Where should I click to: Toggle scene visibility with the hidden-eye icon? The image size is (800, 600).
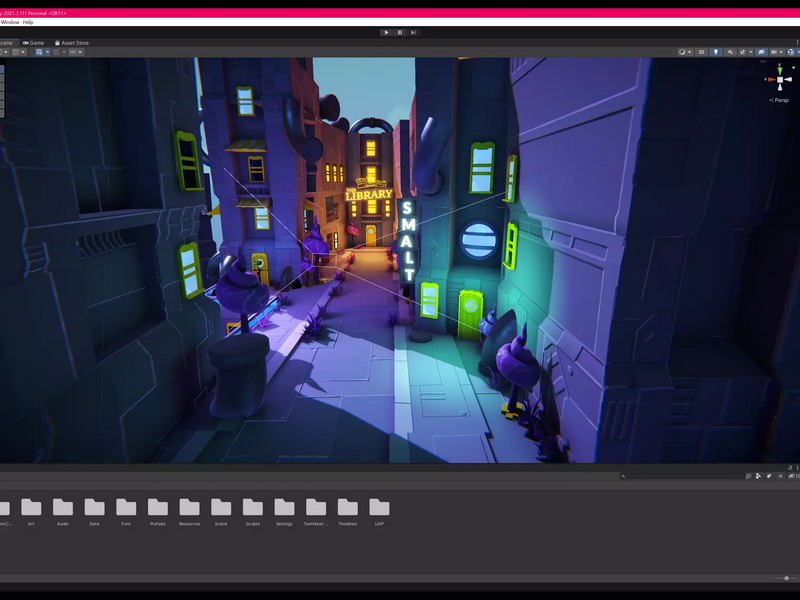coord(761,52)
